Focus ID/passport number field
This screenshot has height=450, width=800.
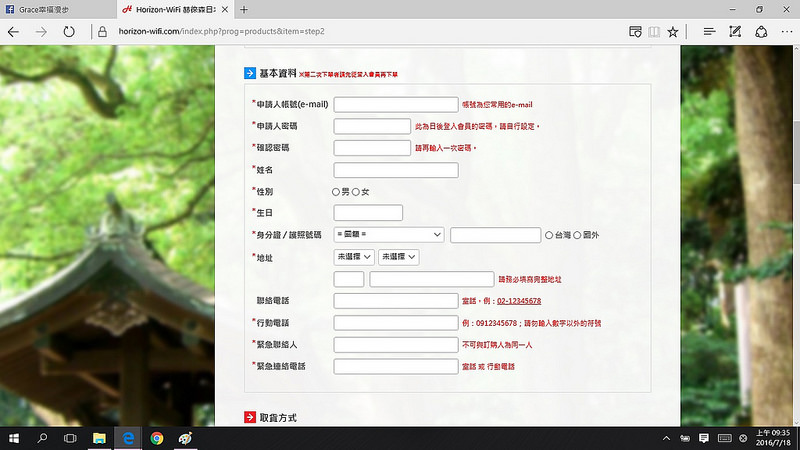click(495, 235)
